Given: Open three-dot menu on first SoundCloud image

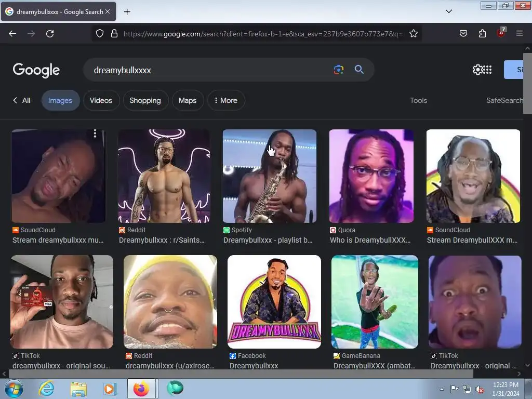Looking at the screenshot, I should coord(95,134).
